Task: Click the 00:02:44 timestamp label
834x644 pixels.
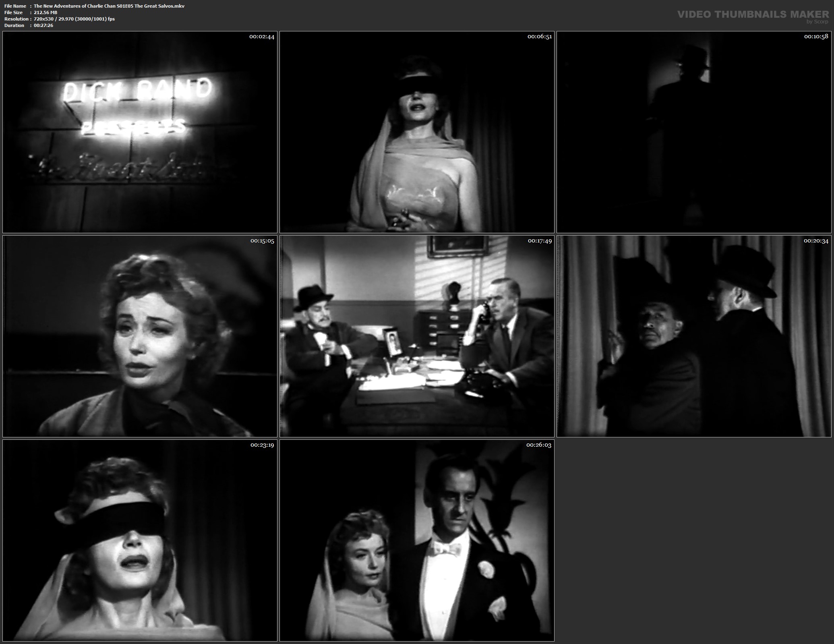Action: point(262,37)
